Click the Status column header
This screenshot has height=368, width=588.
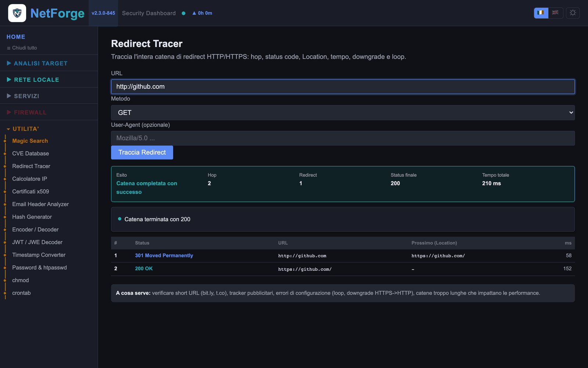[x=142, y=243]
